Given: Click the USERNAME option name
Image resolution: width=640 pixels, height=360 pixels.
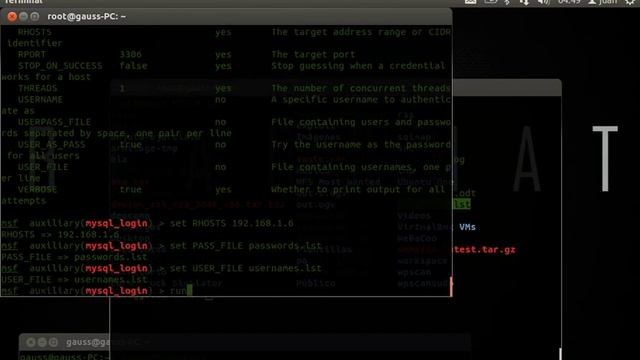Looking at the screenshot, I should (x=40, y=100).
